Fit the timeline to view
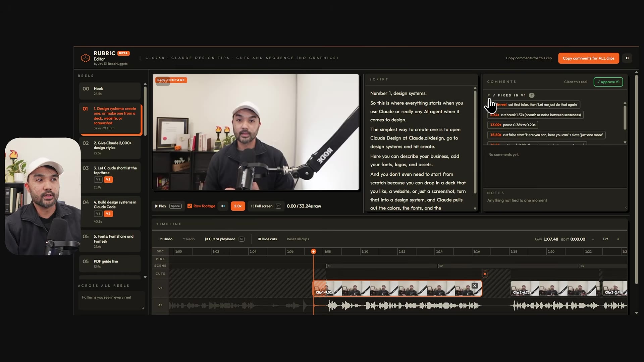 (x=605, y=239)
